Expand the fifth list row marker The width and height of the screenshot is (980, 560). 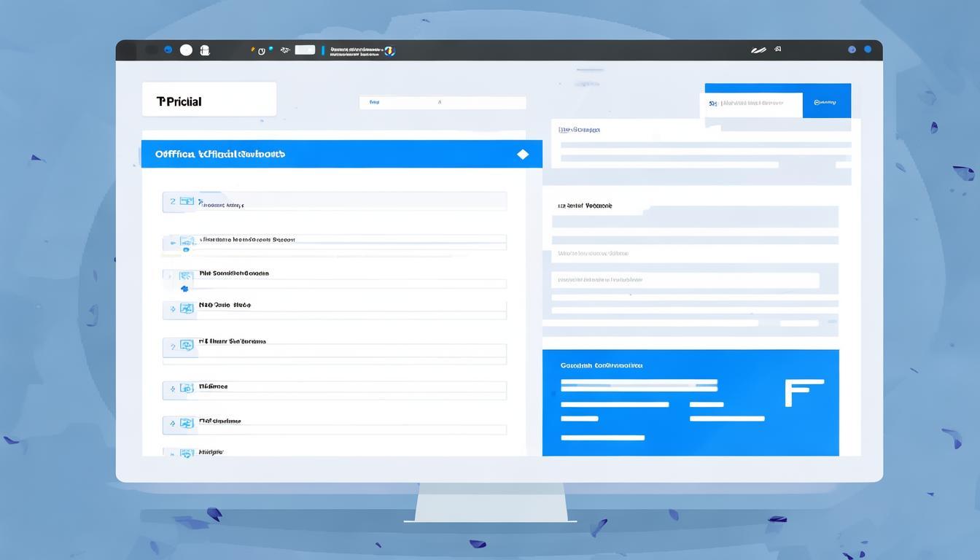coord(173,347)
